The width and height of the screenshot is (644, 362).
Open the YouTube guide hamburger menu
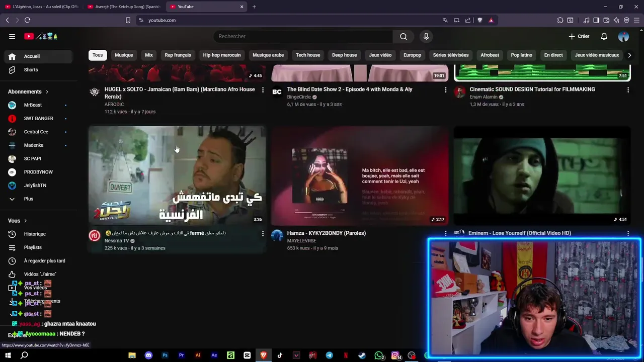pyautogui.click(x=12, y=36)
